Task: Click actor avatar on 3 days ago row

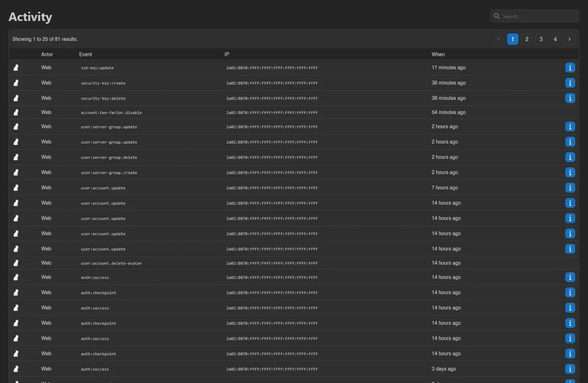Action: tap(16, 369)
